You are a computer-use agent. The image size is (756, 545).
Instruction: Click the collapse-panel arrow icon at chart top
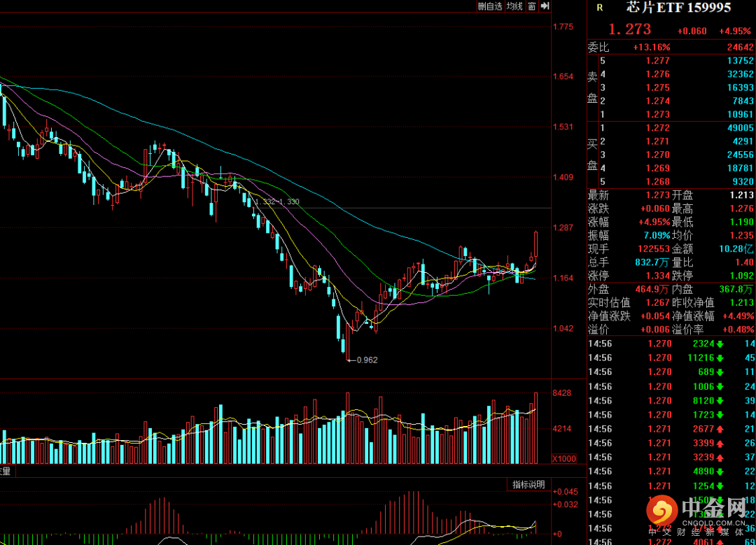(x=545, y=6)
